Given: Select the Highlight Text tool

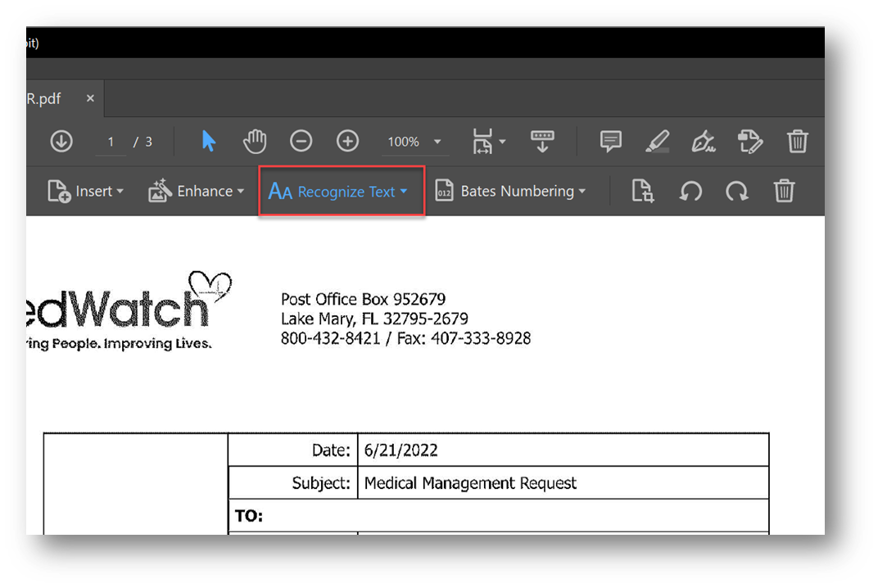Looking at the screenshot, I should click(657, 141).
